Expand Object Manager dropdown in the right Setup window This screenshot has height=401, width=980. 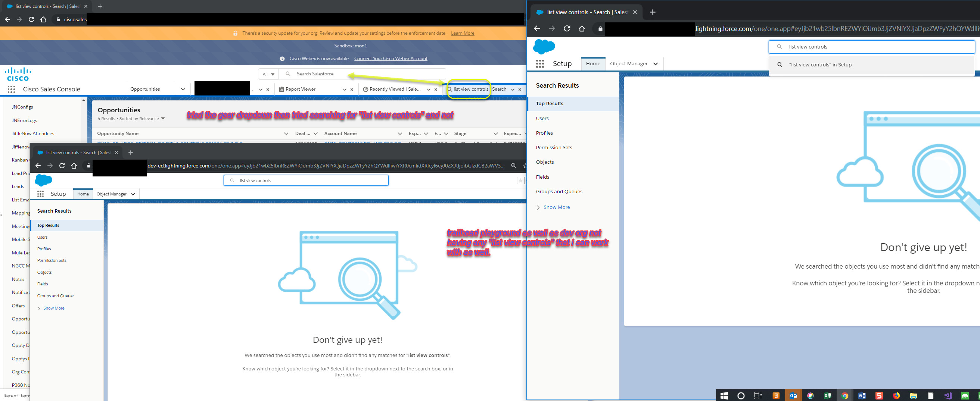[656, 64]
